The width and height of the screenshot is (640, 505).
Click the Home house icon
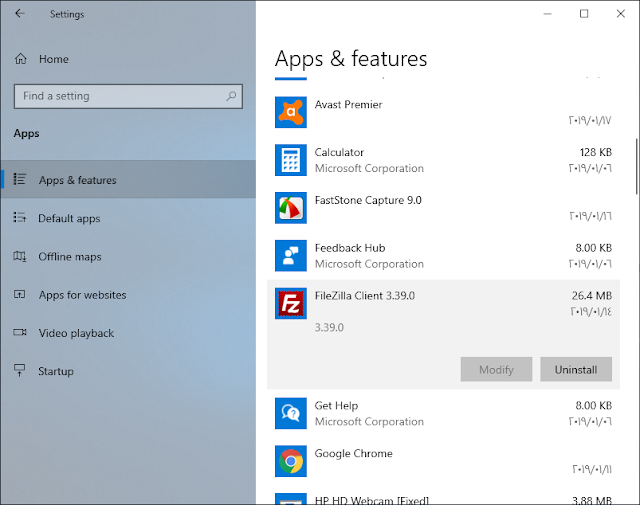pyautogui.click(x=21, y=59)
